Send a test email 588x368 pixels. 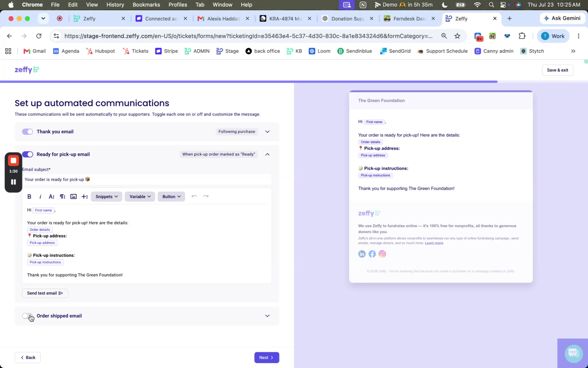coord(45,293)
